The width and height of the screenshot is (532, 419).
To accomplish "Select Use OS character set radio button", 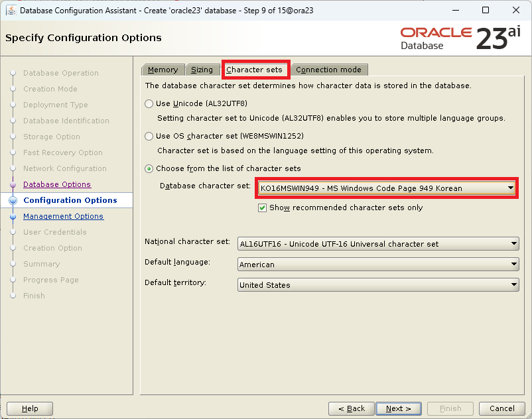I will pos(149,137).
